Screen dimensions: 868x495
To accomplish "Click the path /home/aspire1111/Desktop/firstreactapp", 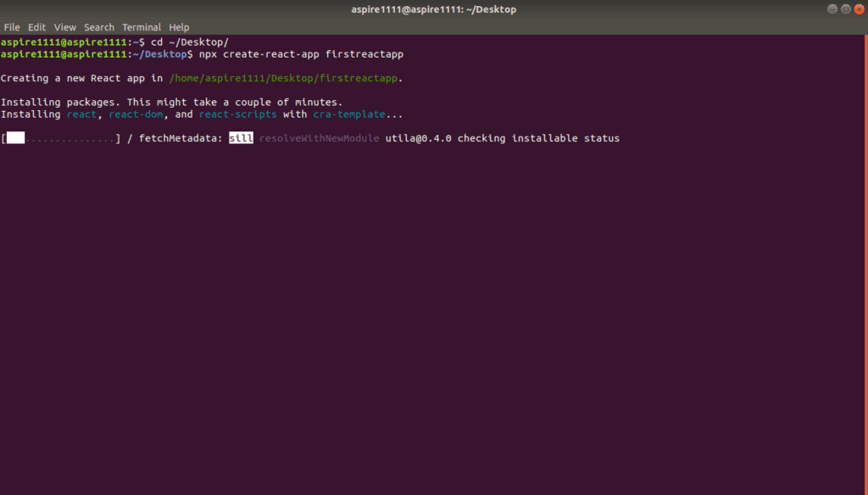I will [283, 78].
